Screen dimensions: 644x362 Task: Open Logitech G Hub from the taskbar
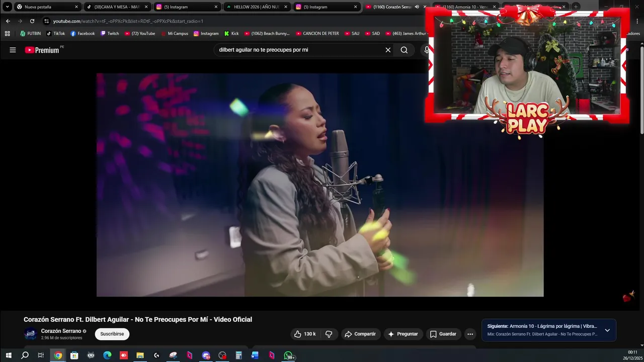click(x=156, y=355)
